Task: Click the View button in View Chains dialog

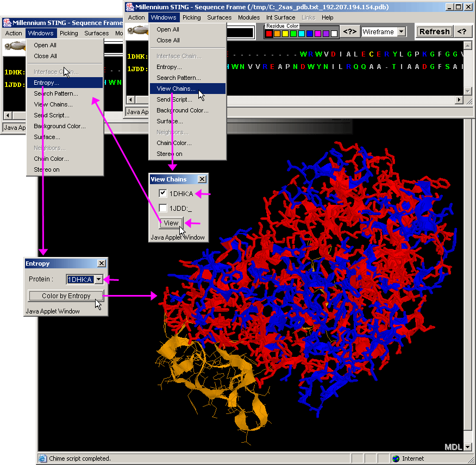Action: click(x=171, y=223)
